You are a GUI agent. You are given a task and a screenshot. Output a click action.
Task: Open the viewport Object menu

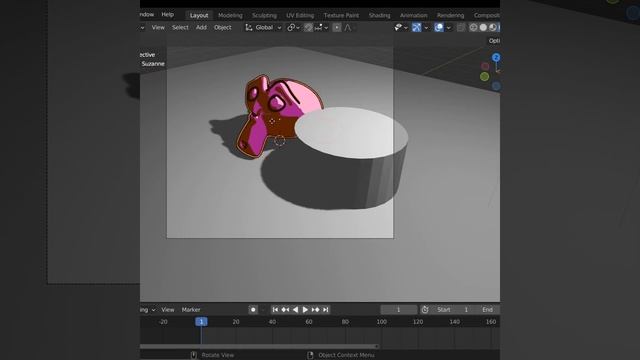point(222,27)
